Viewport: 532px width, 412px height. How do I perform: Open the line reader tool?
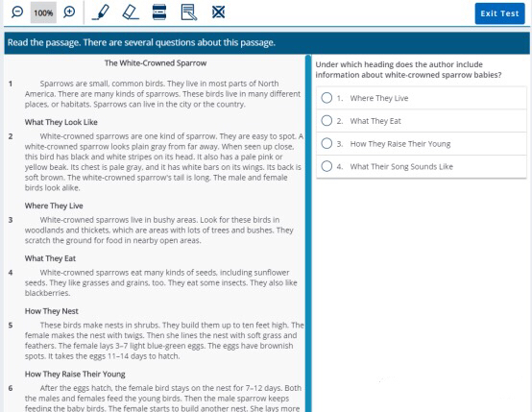tap(159, 12)
